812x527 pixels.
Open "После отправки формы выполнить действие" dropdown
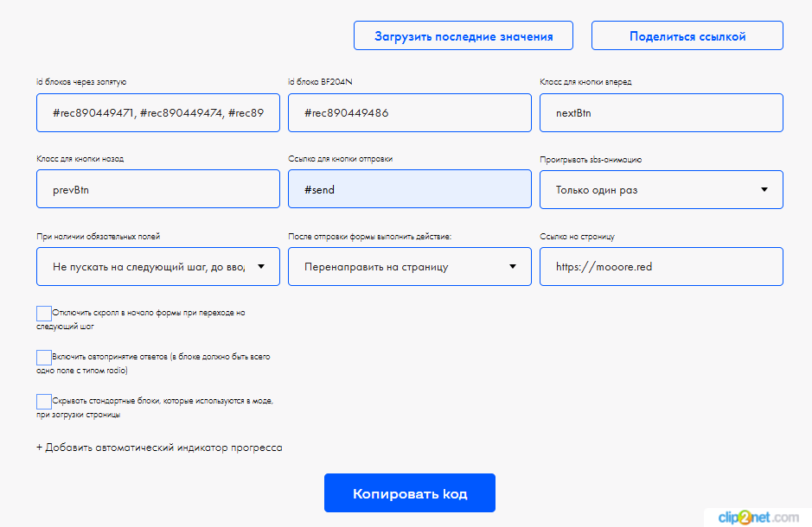(x=409, y=267)
